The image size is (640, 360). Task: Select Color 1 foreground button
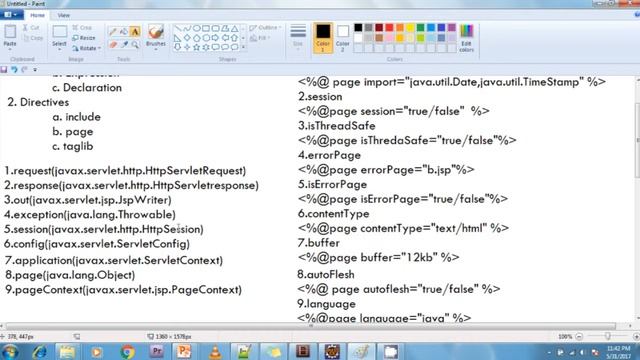(x=323, y=38)
